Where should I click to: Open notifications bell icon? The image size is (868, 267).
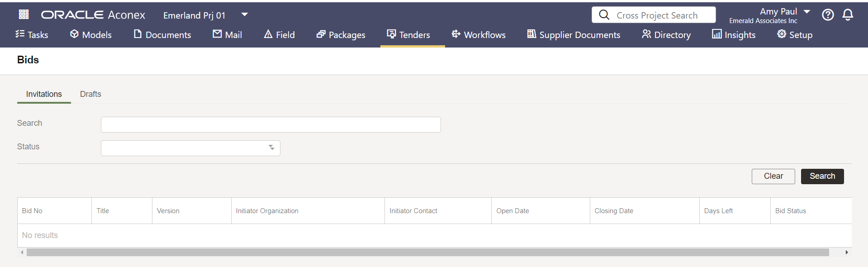[x=848, y=15]
